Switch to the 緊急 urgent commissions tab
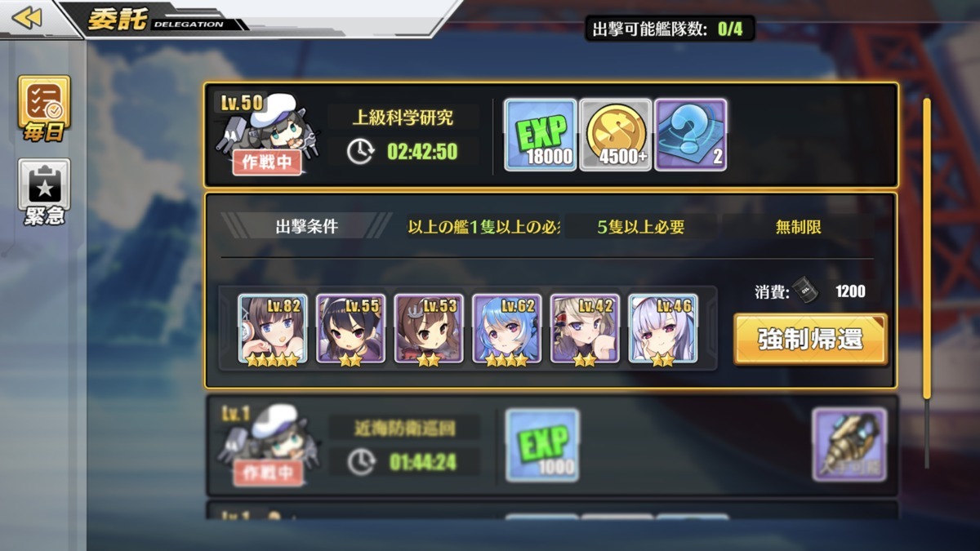 coord(44,193)
